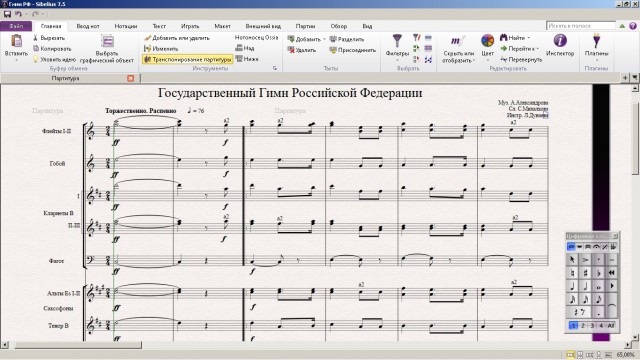The image size is (640, 360).
Task: Select the accent mark on keypad
Action: pyautogui.click(x=585, y=260)
